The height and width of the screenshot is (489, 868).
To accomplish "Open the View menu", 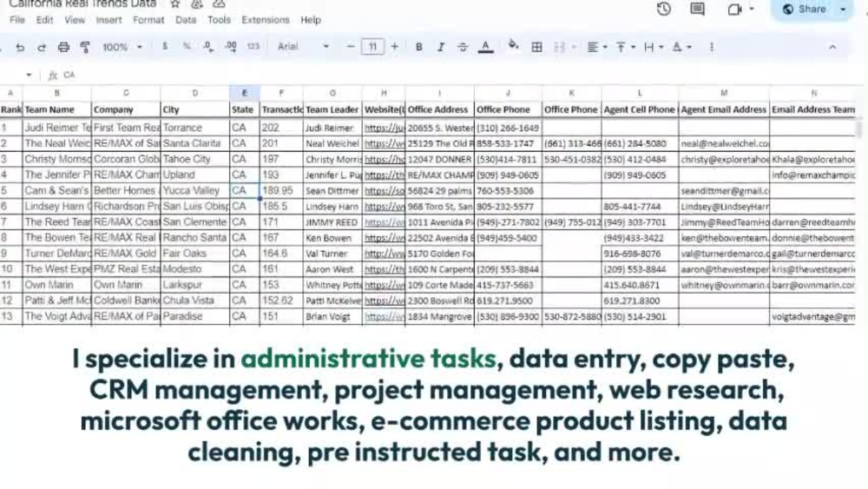I will click(74, 20).
